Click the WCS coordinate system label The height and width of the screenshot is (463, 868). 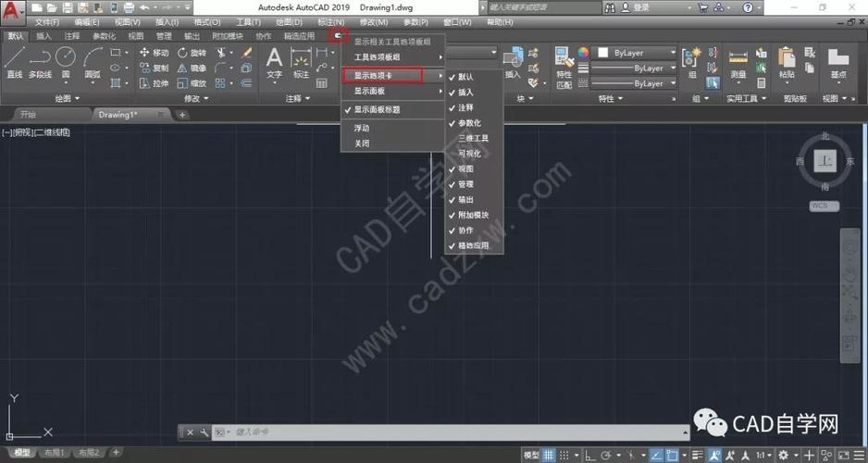[824, 206]
